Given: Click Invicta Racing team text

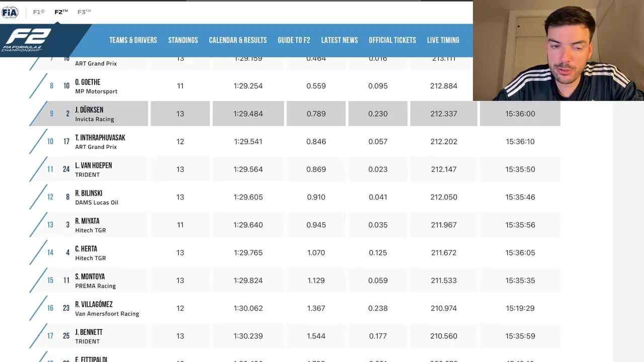Looking at the screenshot, I should [95, 119].
